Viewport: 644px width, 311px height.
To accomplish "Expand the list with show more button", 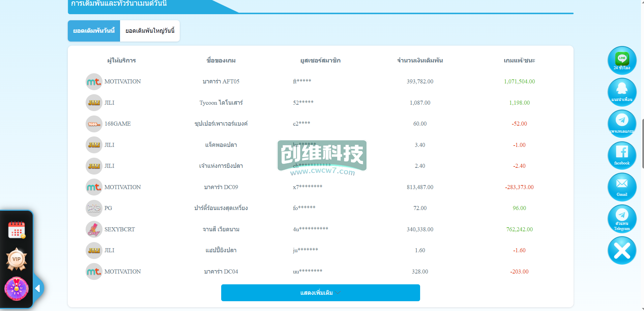I will (320, 293).
